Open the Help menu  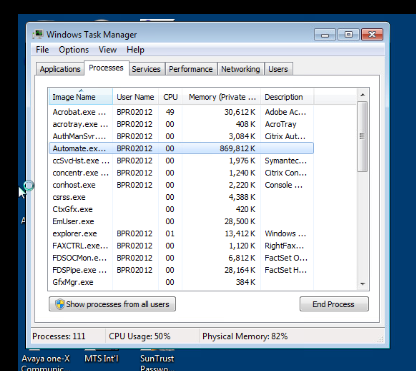click(135, 50)
